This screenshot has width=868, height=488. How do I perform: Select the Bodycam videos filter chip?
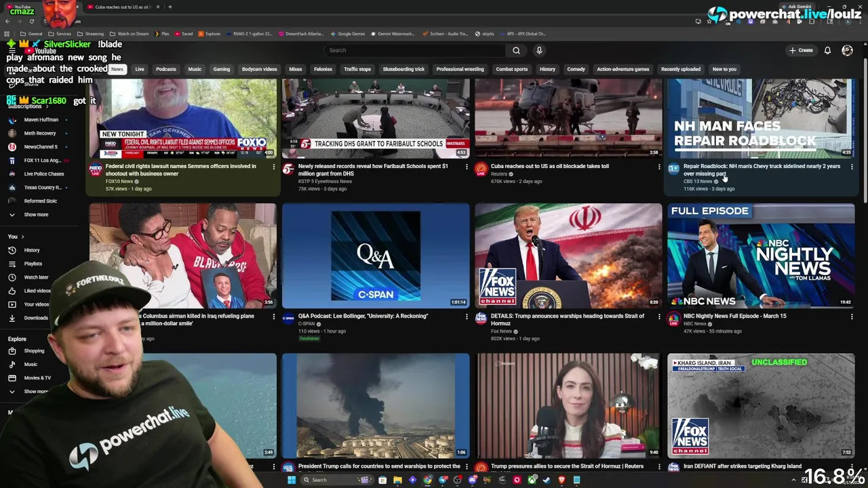click(x=259, y=69)
